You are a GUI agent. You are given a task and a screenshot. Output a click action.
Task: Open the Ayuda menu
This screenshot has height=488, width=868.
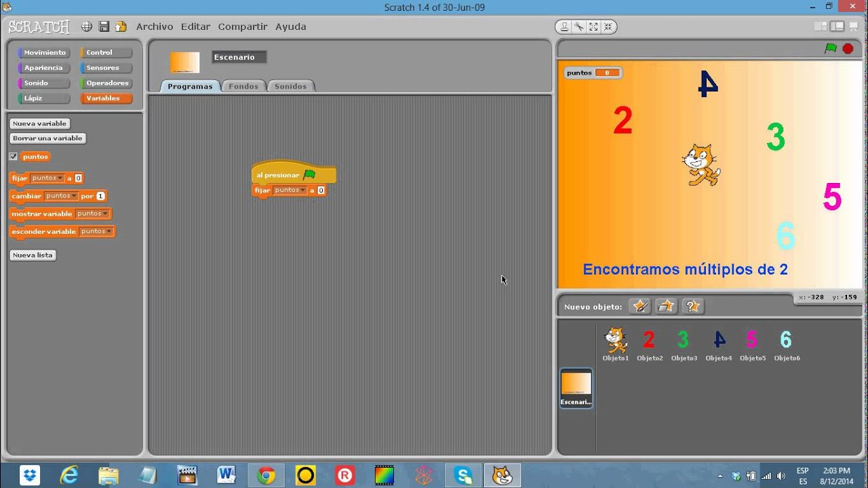click(290, 26)
